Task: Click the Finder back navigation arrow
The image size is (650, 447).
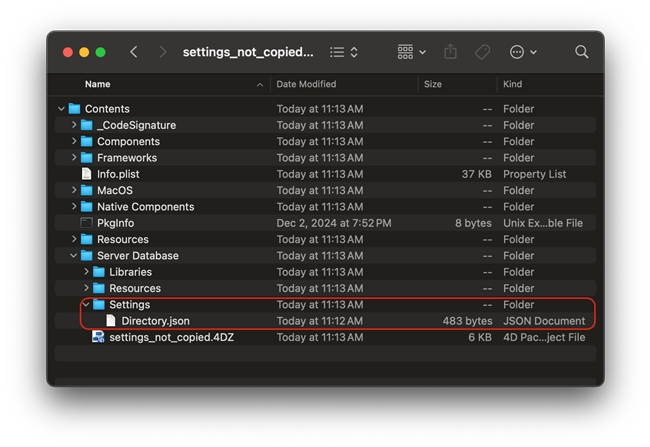Action: point(134,52)
